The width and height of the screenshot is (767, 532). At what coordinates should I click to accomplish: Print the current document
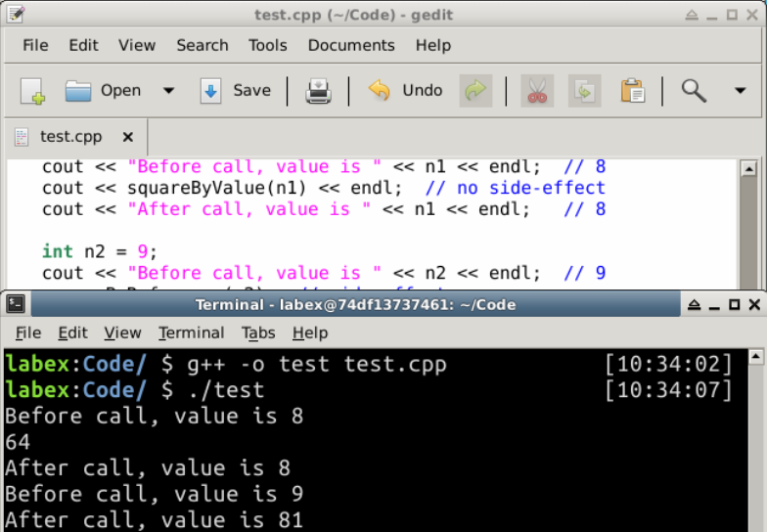coord(318,91)
